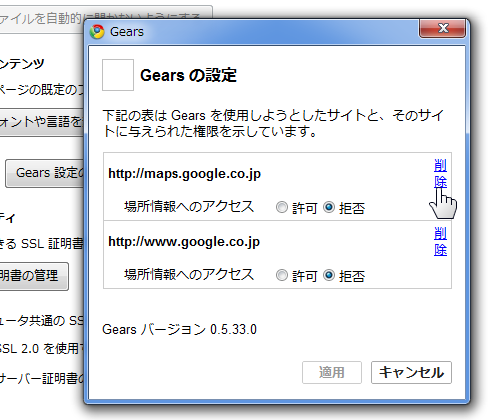
Task: Click 削除 link for www.google.co.jp
Action: (x=440, y=241)
